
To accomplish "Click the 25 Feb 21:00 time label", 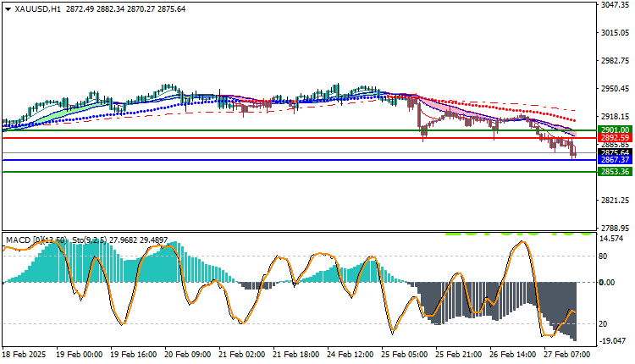I will [x=458, y=355].
